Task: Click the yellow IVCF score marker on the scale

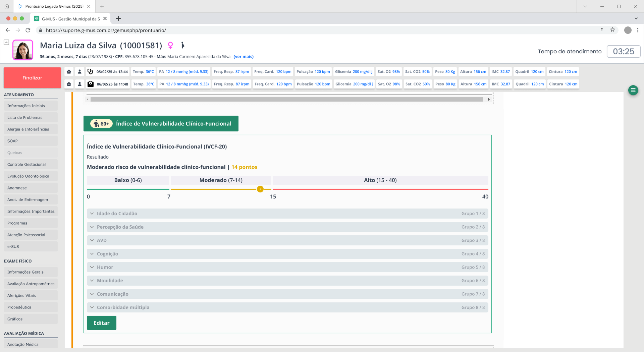Action: [x=260, y=189]
